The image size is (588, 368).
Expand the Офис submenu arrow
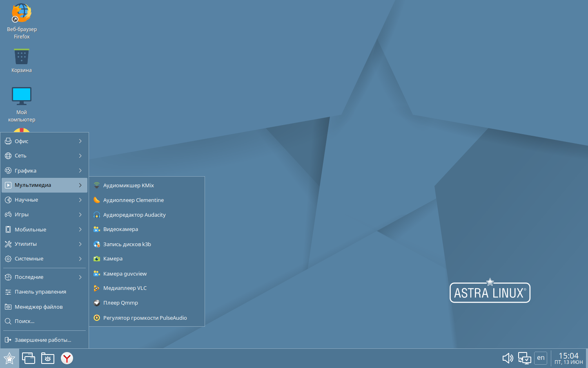pyautogui.click(x=80, y=141)
